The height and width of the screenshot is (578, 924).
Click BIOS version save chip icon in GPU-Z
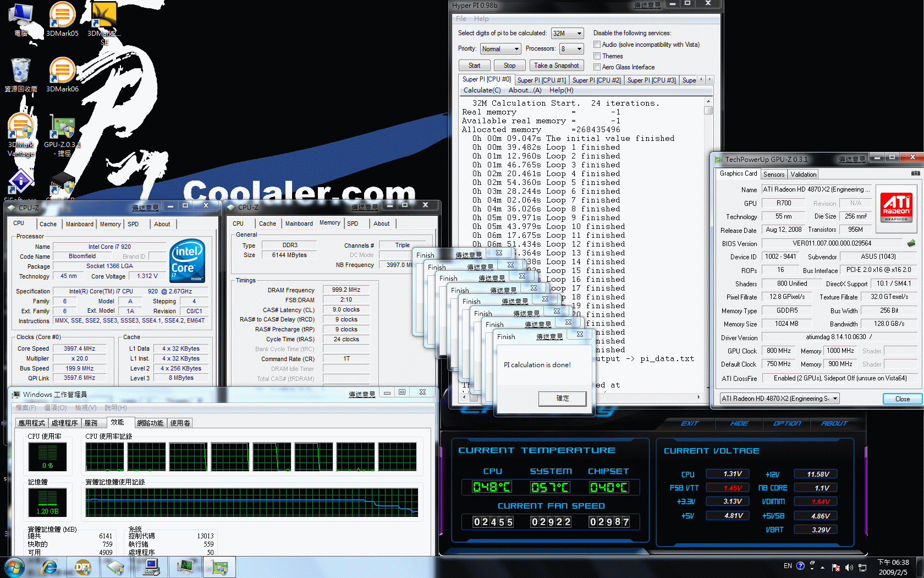click(911, 243)
